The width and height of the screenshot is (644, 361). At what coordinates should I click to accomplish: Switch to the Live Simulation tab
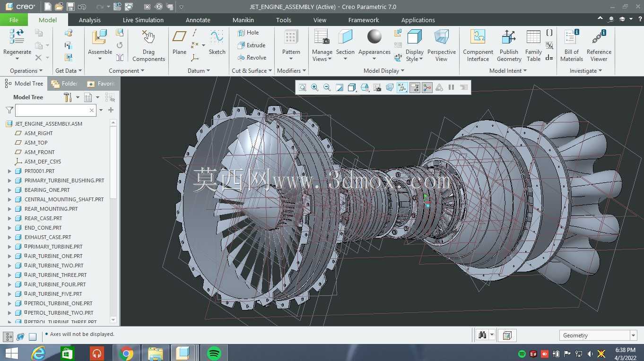coord(143,20)
